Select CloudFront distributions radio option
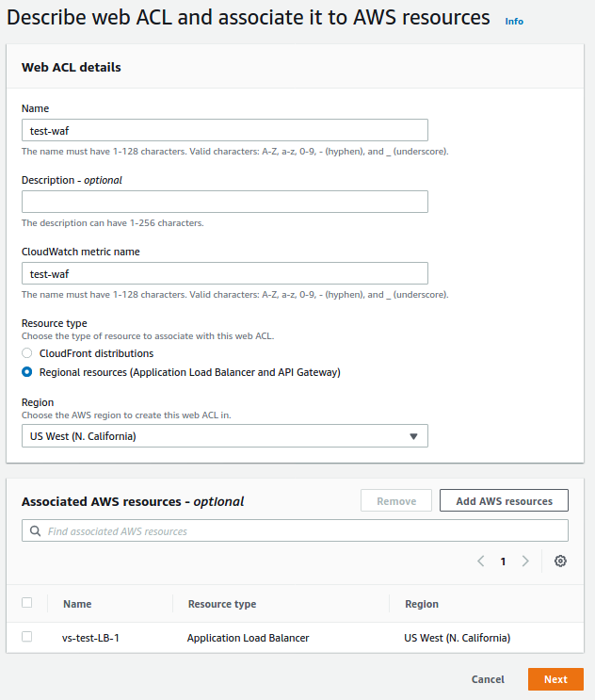 27,353
